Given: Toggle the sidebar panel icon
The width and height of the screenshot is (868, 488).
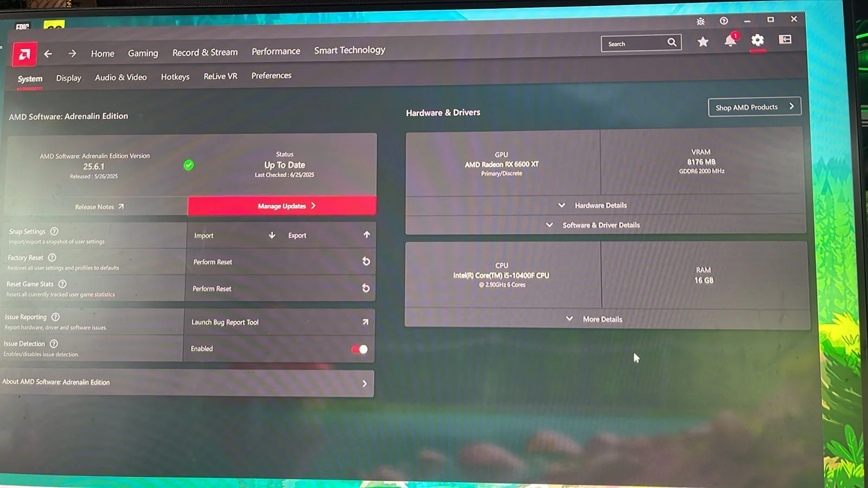Looking at the screenshot, I should [785, 40].
